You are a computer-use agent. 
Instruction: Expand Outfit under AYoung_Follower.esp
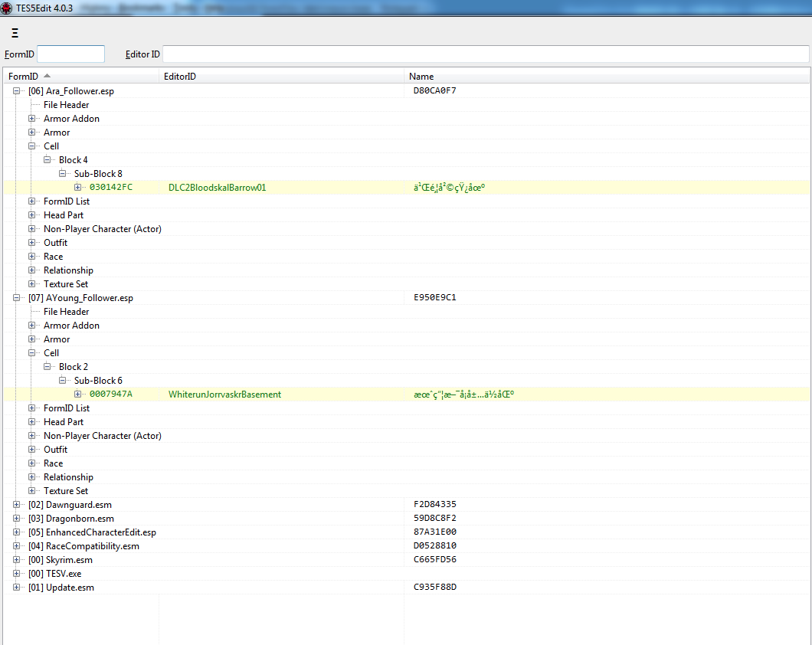click(31, 450)
